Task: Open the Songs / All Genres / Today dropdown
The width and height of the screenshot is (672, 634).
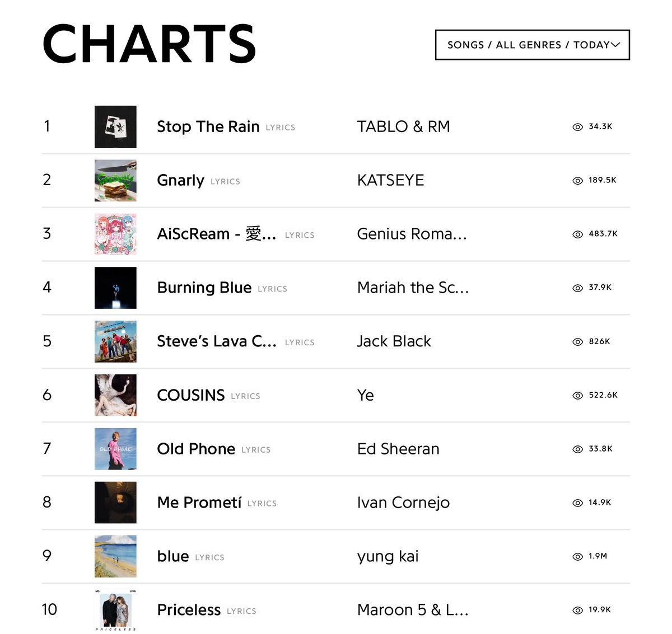Action: tap(533, 45)
